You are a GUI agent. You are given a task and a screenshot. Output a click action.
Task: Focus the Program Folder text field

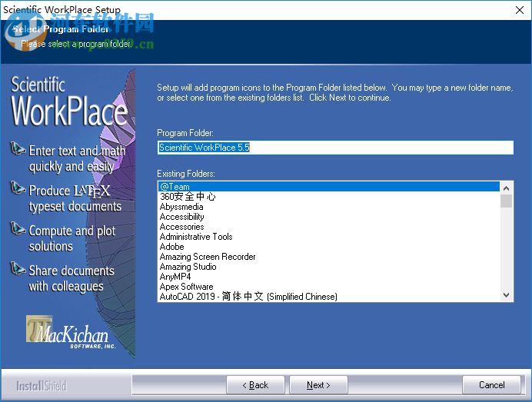point(335,148)
